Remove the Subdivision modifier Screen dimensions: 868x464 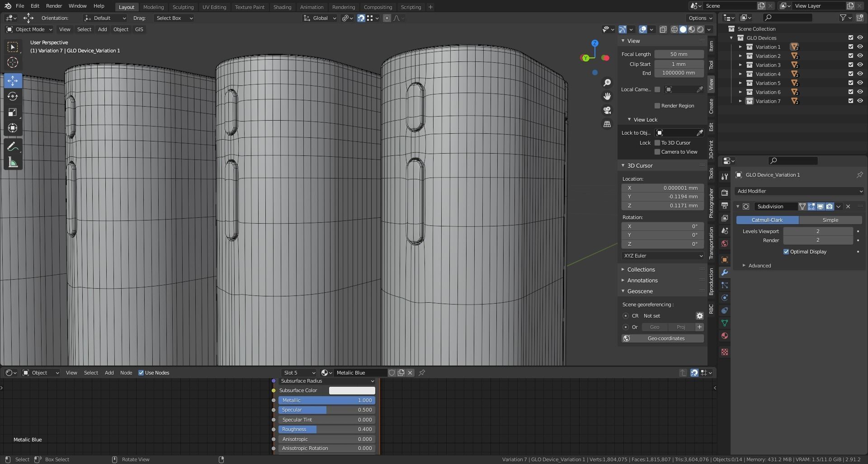click(x=848, y=206)
